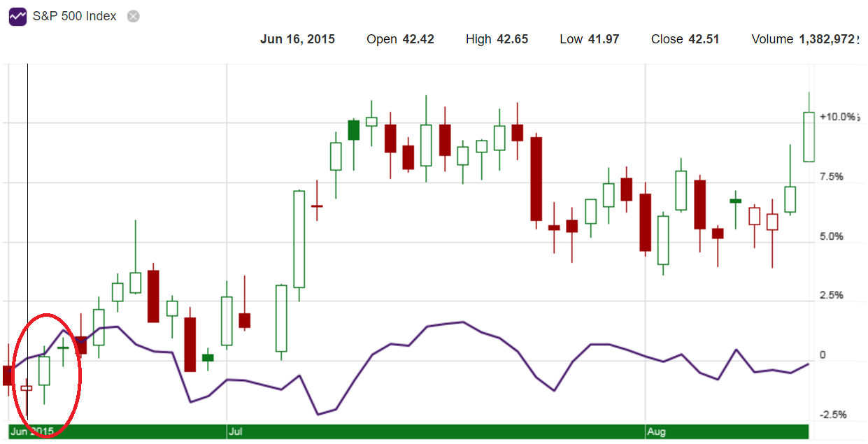
Task: Click the +10.0% axis label
Action: pos(839,117)
